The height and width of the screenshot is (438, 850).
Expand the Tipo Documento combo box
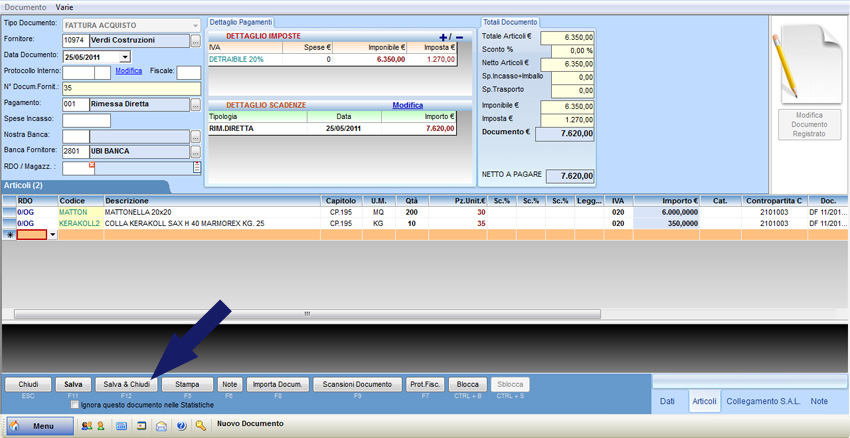(x=194, y=24)
